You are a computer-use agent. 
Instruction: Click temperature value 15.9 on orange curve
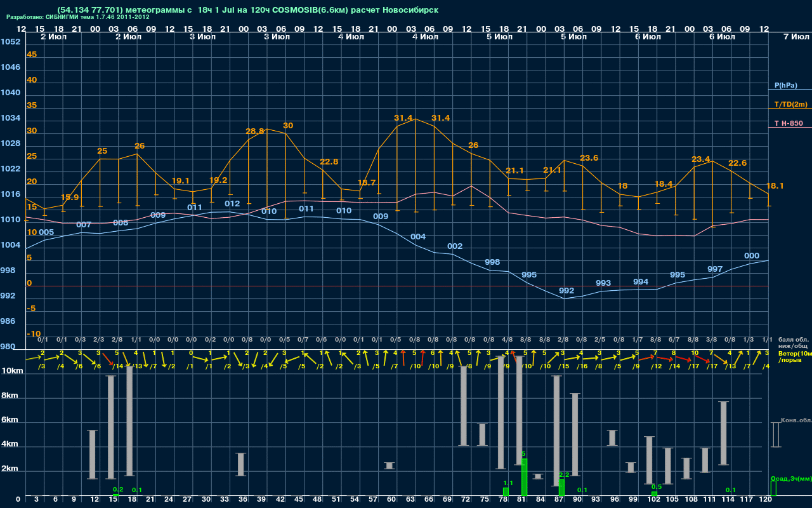coord(70,197)
